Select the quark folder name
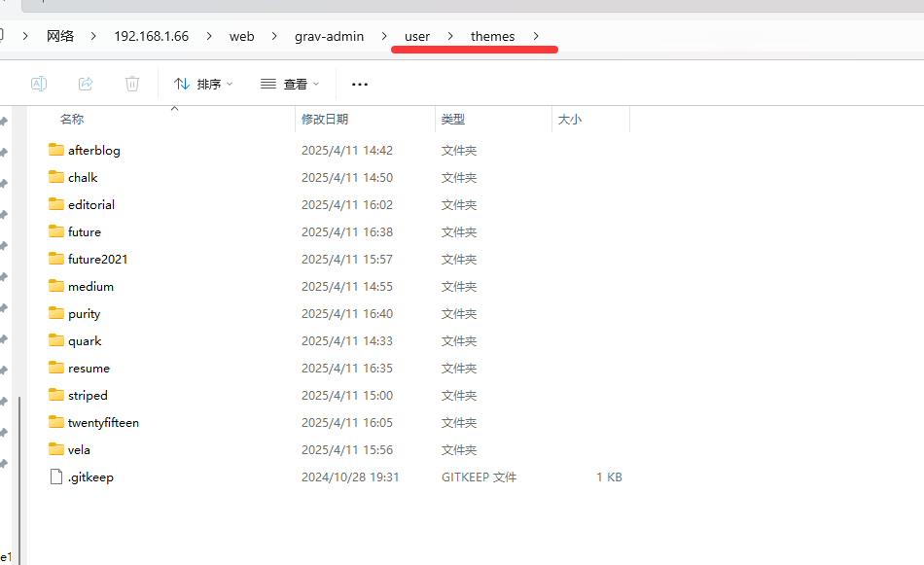The width and height of the screenshot is (924, 565). (x=85, y=341)
